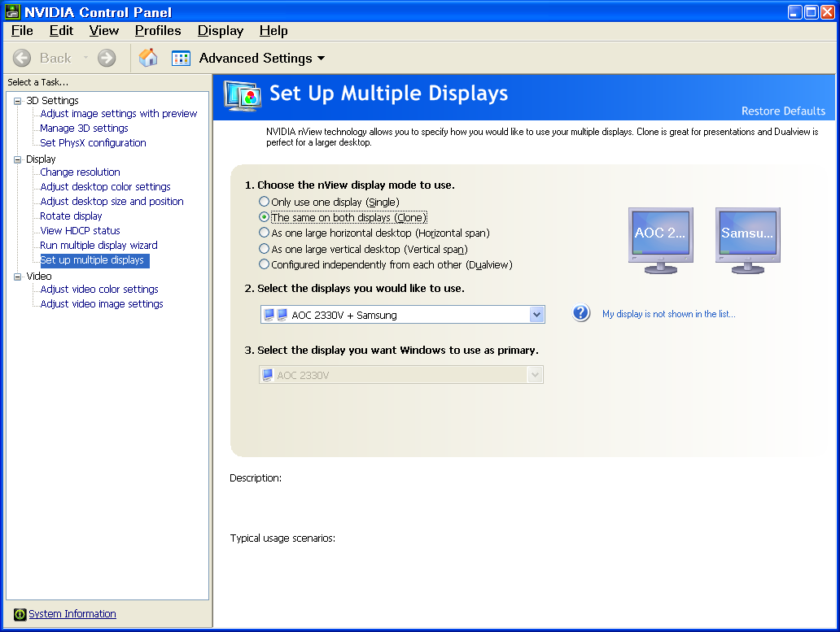The image size is (840, 632).
Task: Open System Information link
Action: pos(72,614)
